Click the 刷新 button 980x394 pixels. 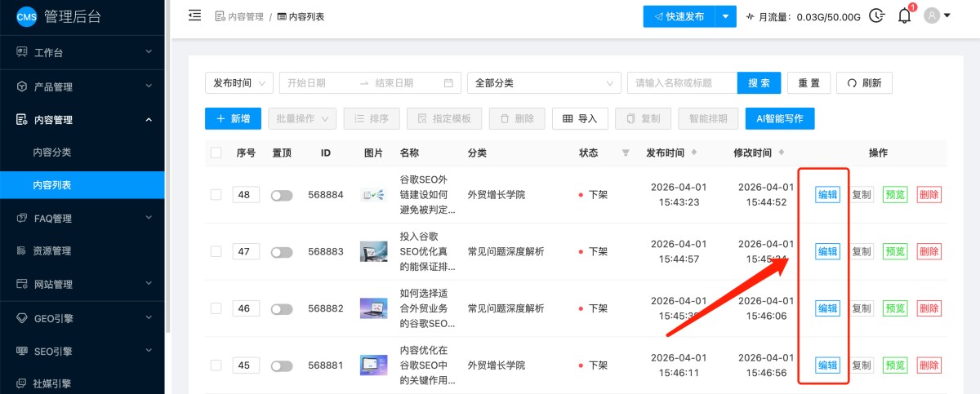click(x=864, y=83)
